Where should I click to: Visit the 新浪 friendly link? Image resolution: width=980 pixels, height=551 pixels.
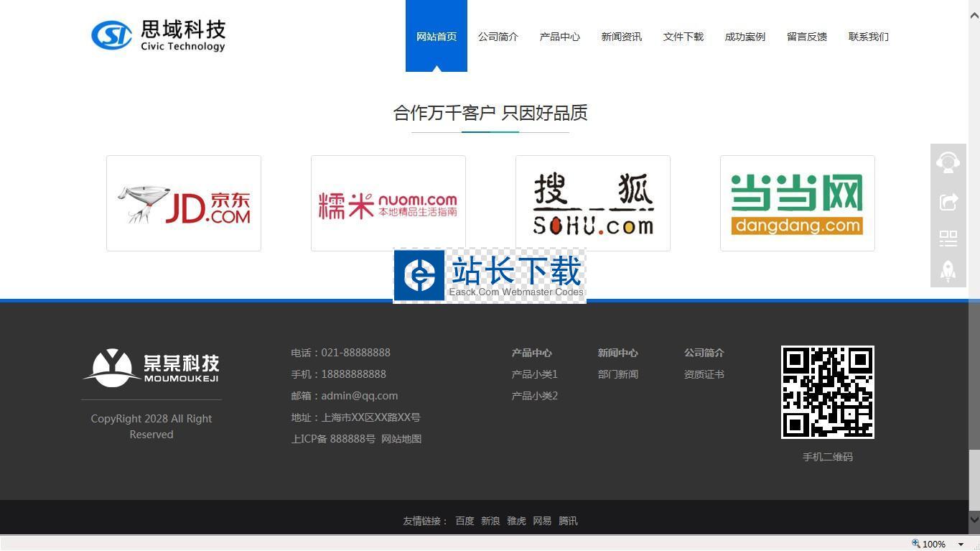tap(490, 521)
